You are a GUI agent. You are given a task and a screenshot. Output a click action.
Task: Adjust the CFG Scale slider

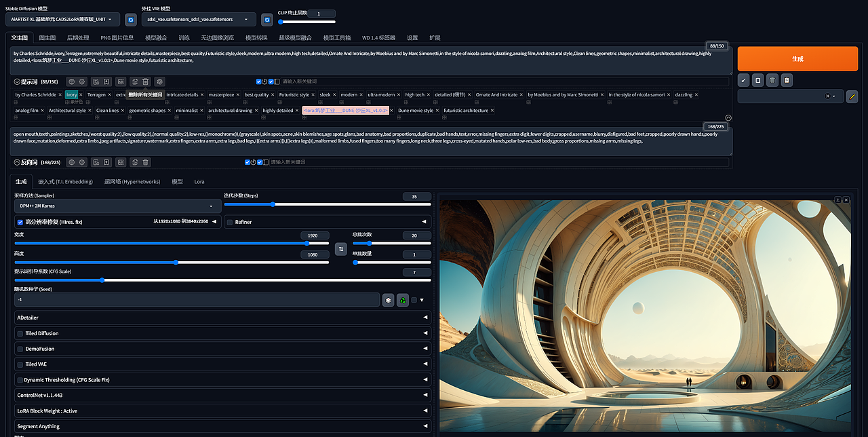click(x=222, y=280)
